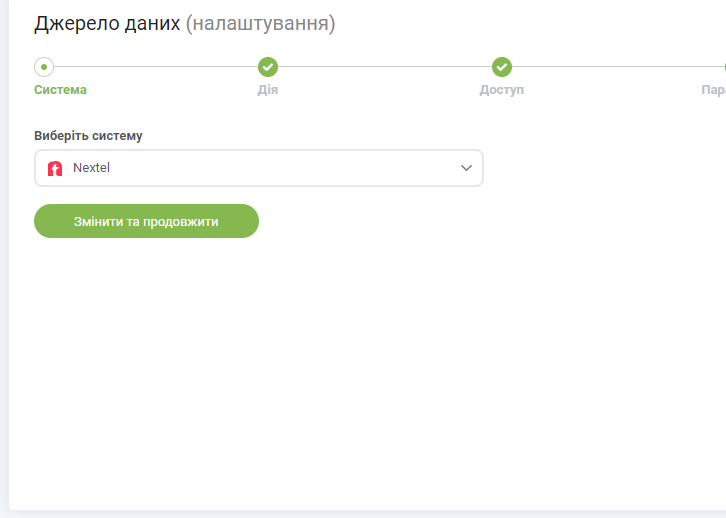Click the Виберіть систему field label

[88, 136]
